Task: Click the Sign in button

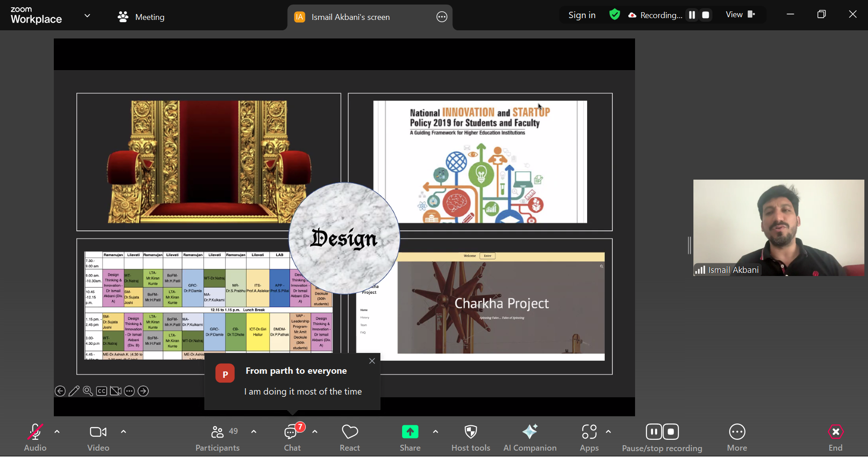Action: click(582, 15)
